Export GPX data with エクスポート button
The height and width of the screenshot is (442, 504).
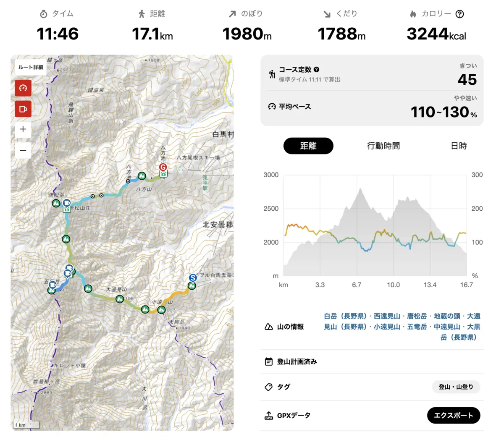pyautogui.click(x=454, y=416)
